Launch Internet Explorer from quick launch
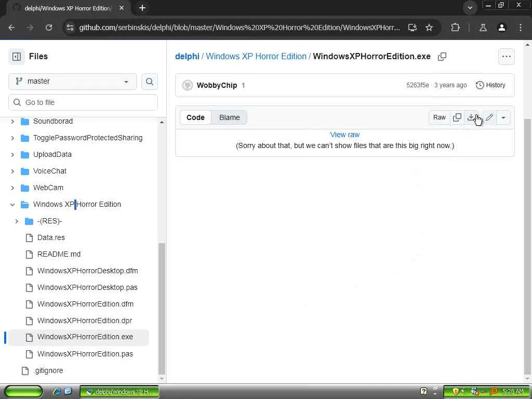 pos(57,392)
